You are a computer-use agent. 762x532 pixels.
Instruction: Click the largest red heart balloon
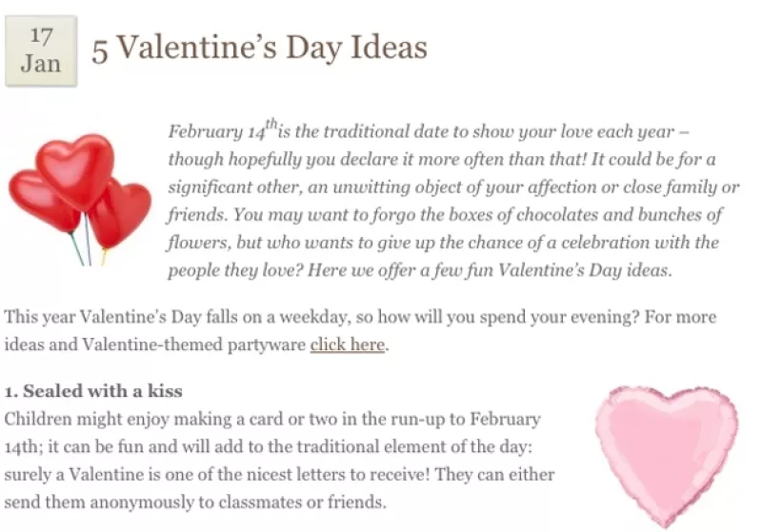(75, 170)
